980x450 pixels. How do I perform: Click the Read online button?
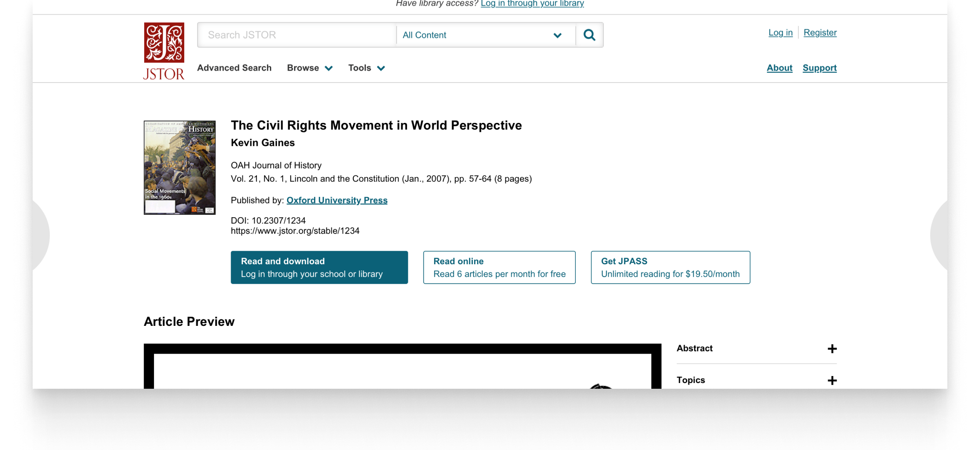coord(499,267)
